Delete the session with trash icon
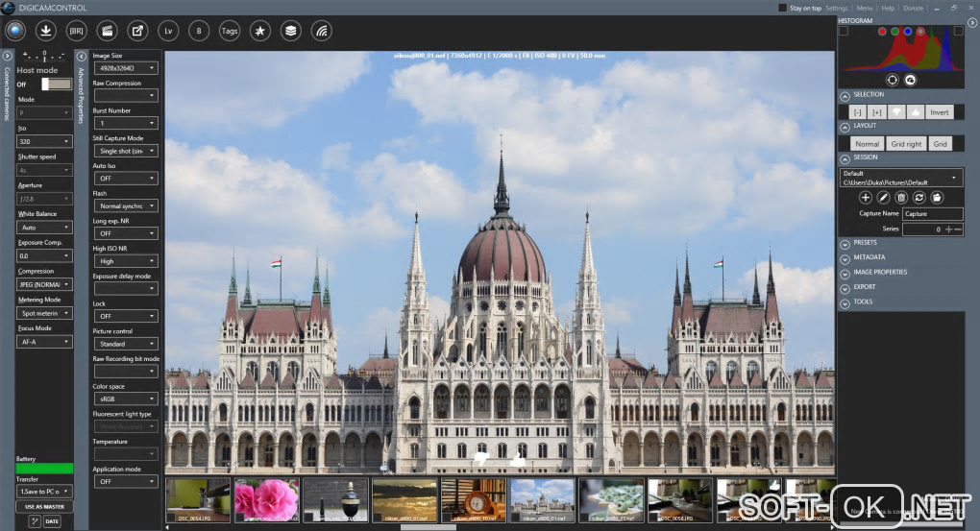This screenshot has width=980, height=531. [x=900, y=198]
